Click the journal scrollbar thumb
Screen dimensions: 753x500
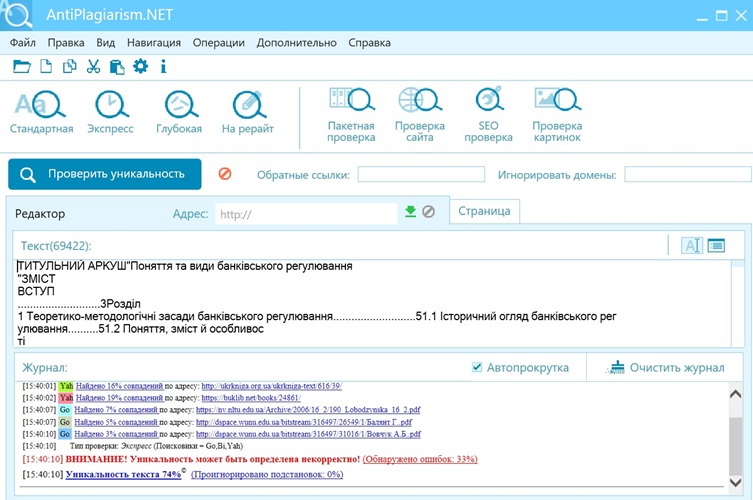tap(735, 446)
